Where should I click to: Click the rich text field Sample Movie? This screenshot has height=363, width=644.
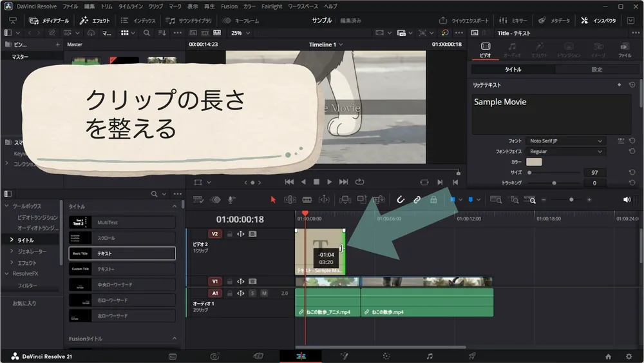[552, 114]
